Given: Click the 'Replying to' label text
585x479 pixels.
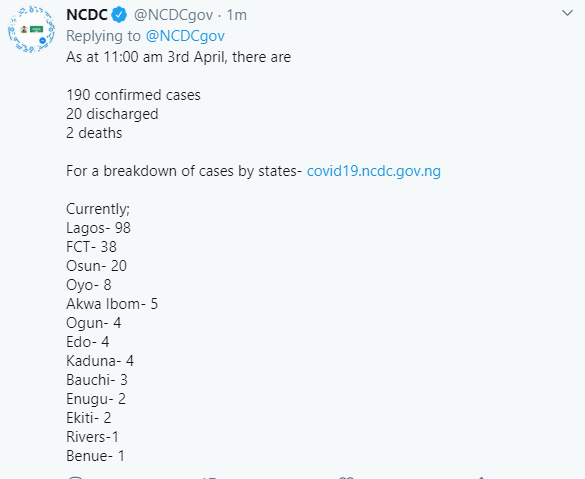Looking at the screenshot, I should pos(103,36).
